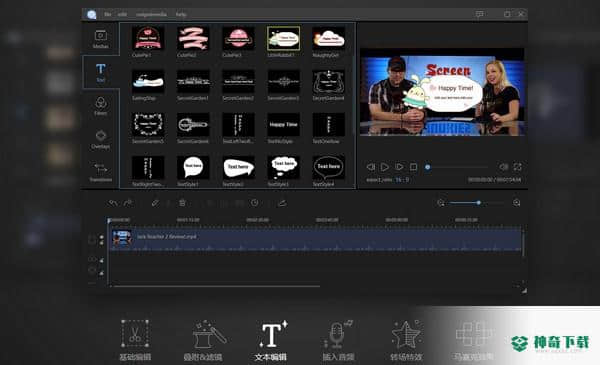
Task: Play the preview video
Action: [x=385, y=167]
